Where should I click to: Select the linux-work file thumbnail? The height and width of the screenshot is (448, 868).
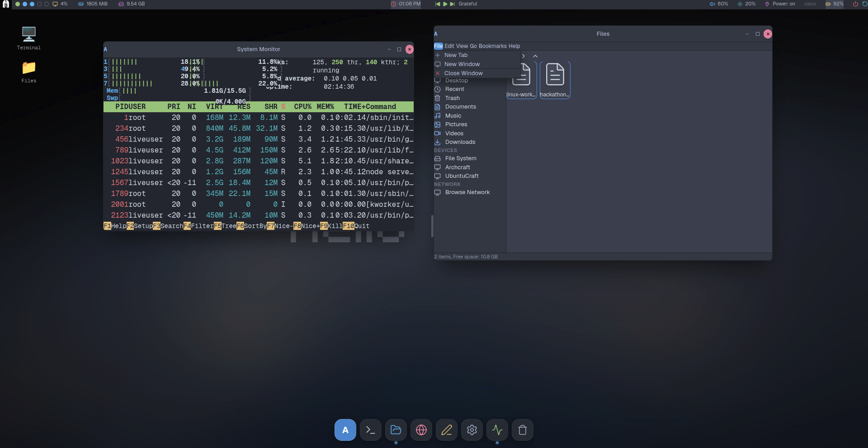(x=521, y=80)
